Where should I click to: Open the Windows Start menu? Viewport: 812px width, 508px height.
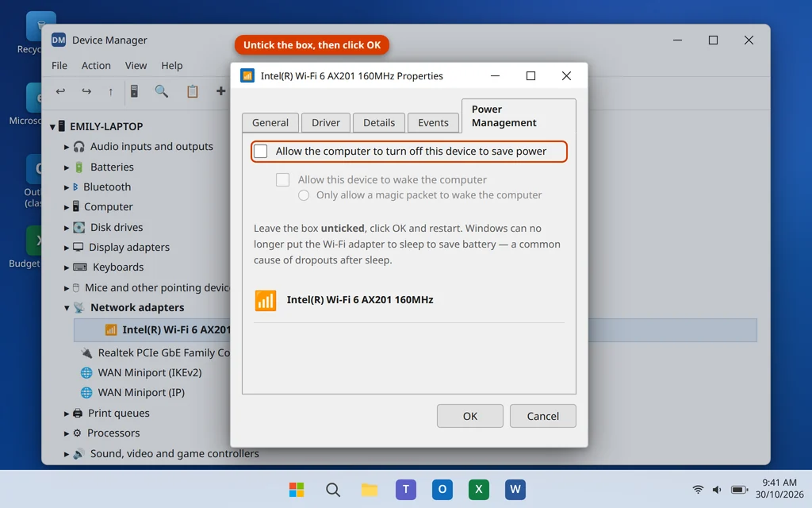click(297, 489)
